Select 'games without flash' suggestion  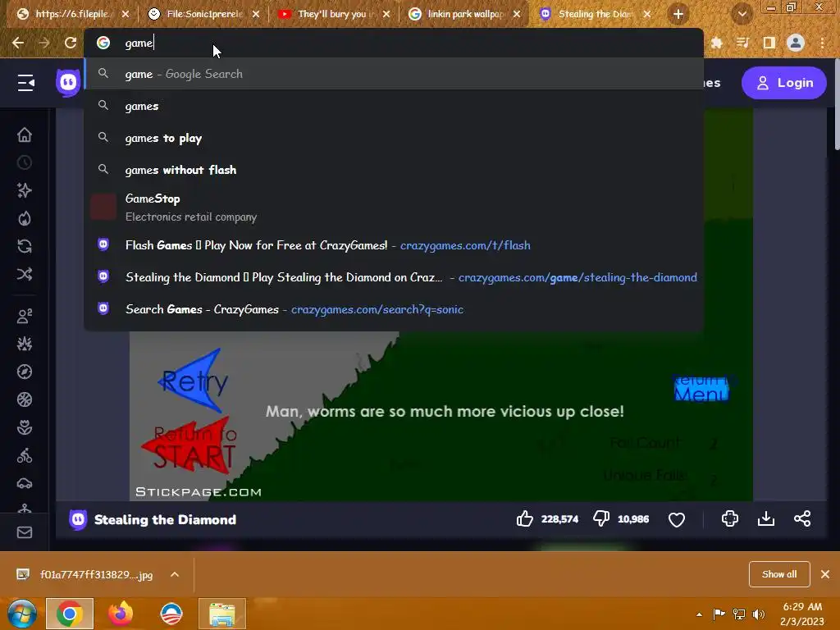pos(394,170)
